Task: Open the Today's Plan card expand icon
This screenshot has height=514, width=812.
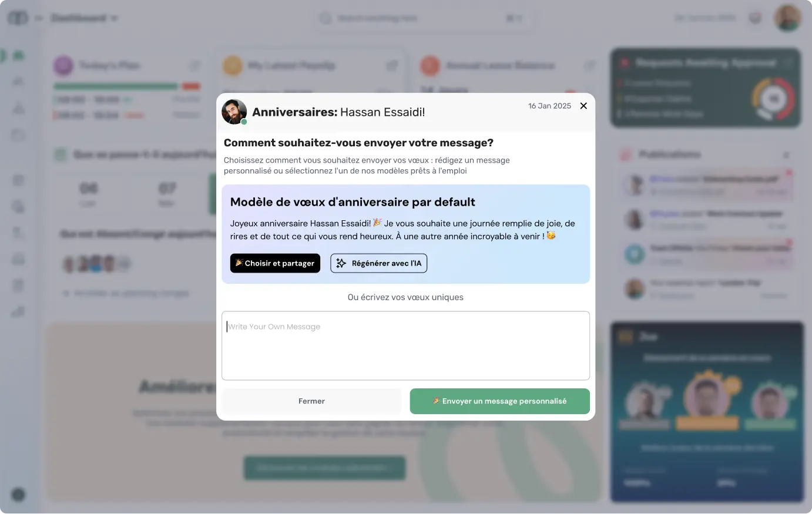Action: tap(194, 65)
